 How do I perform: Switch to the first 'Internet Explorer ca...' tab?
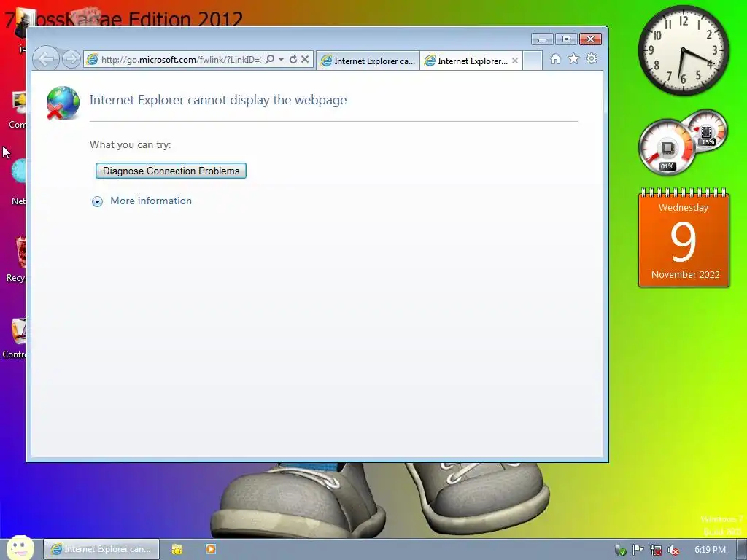pyautogui.click(x=368, y=61)
